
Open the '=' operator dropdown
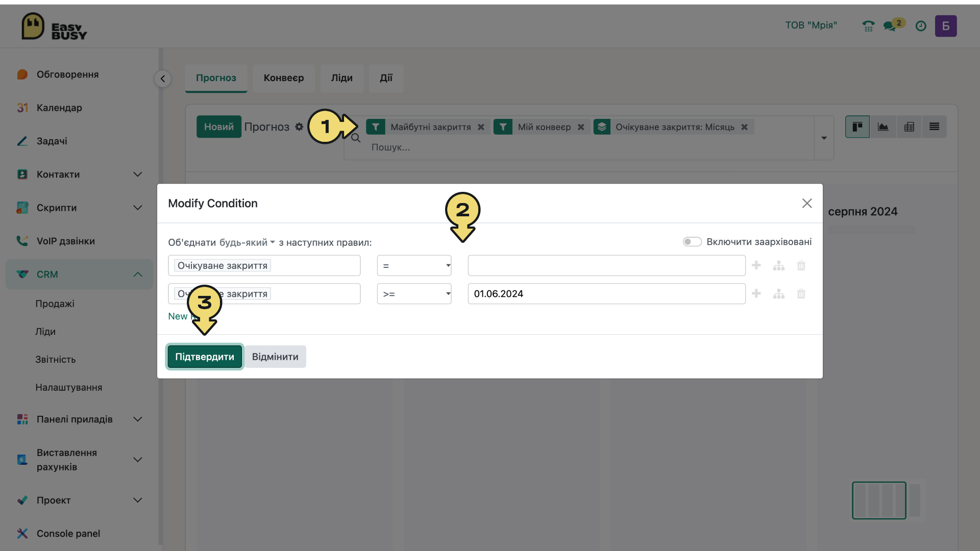click(414, 265)
